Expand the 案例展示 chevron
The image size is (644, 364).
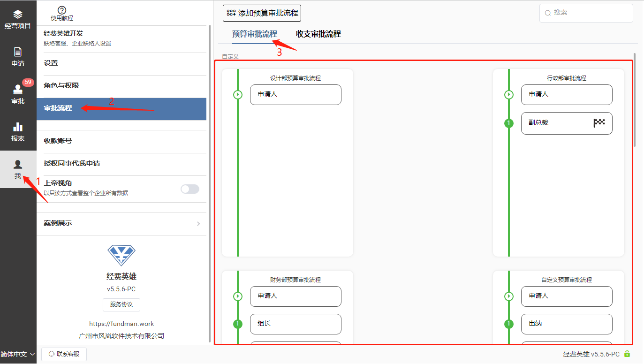click(x=198, y=224)
